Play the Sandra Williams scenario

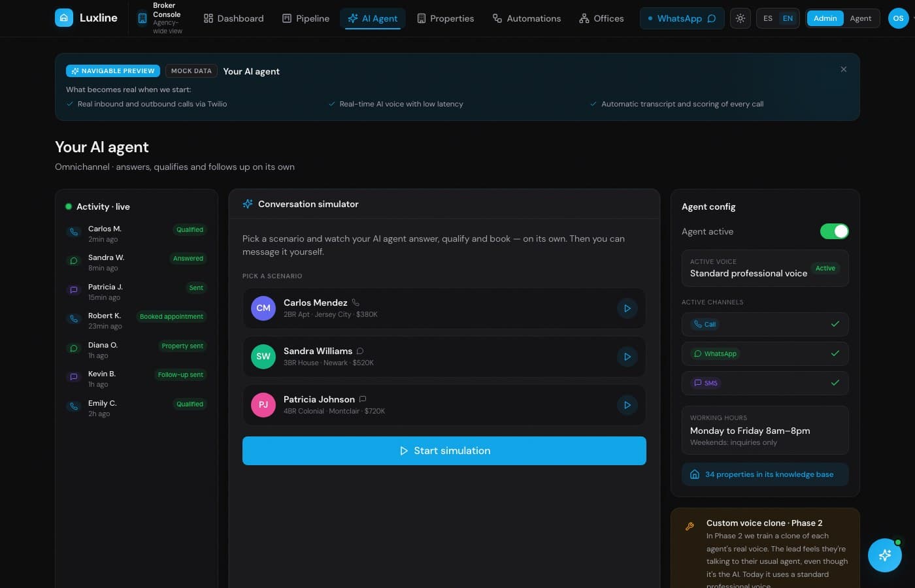(x=627, y=357)
